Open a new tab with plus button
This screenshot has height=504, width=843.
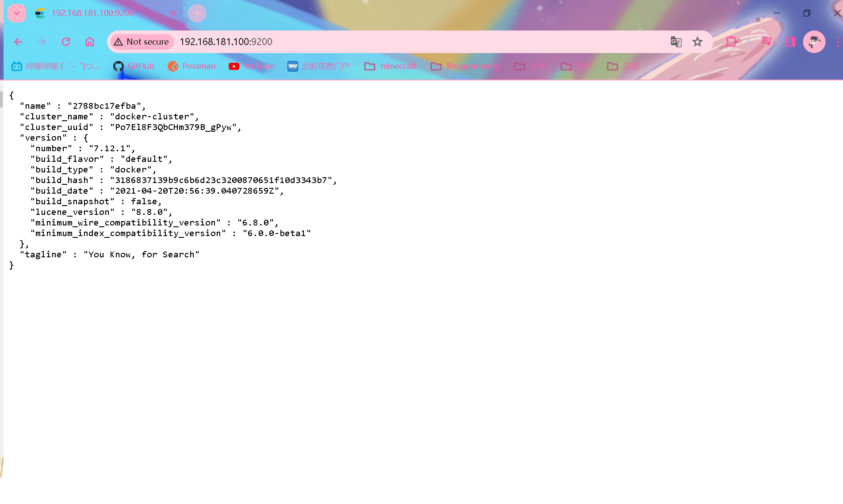pos(197,13)
